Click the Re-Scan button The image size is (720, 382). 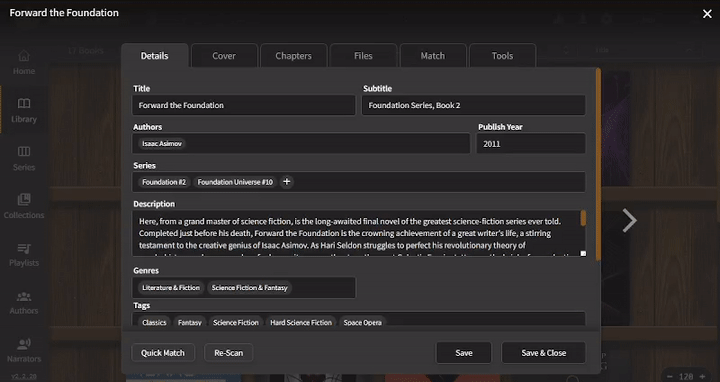(x=229, y=353)
